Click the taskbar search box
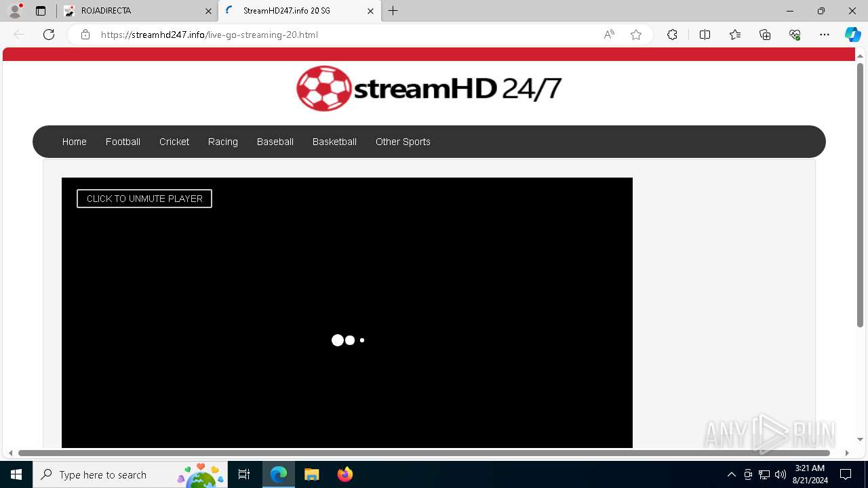This screenshot has width=868, height=488. (130, 474)
